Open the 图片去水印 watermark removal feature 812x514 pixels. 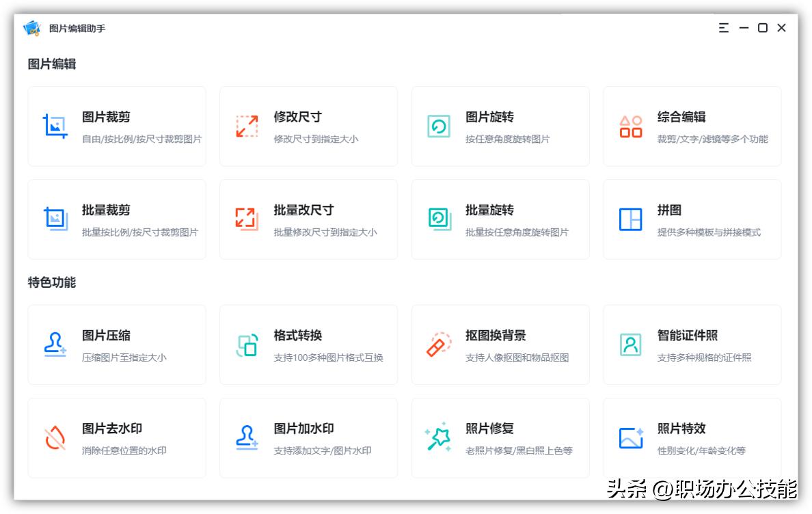coord(116,437)
